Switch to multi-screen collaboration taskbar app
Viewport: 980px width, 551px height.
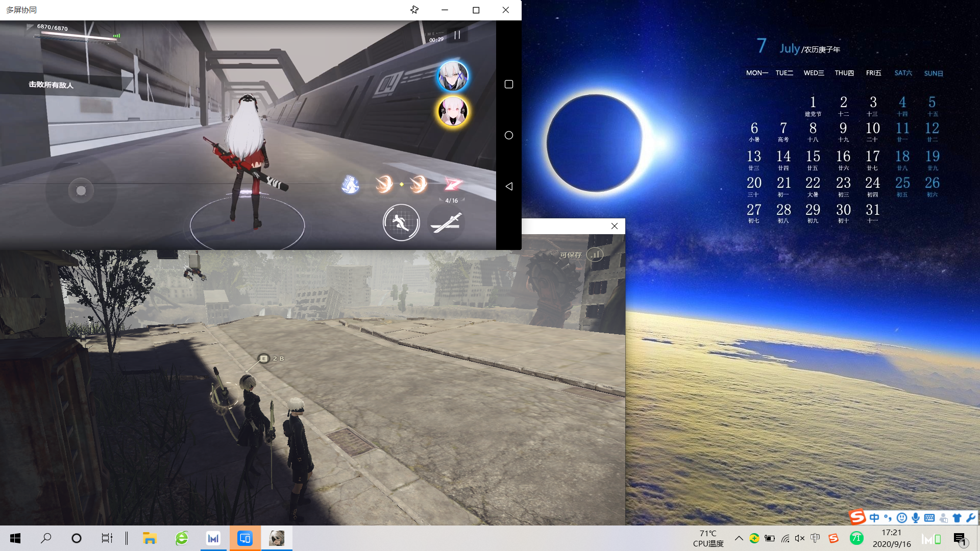pos(245,538)
